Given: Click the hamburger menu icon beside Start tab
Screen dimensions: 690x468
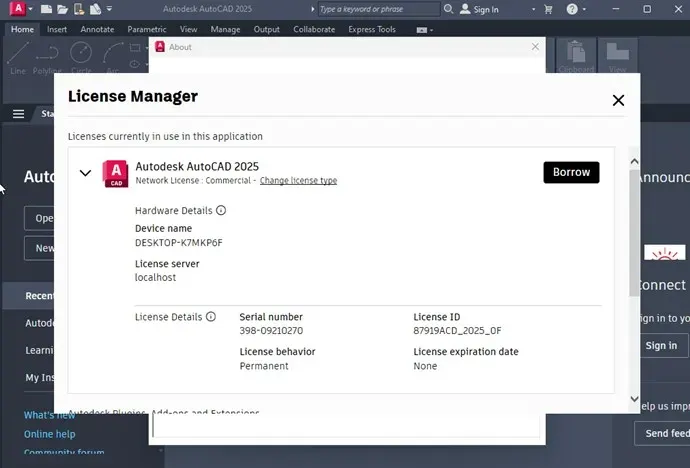Looking at the screenshot, I should pyautogui.click(x=18, y=114).
